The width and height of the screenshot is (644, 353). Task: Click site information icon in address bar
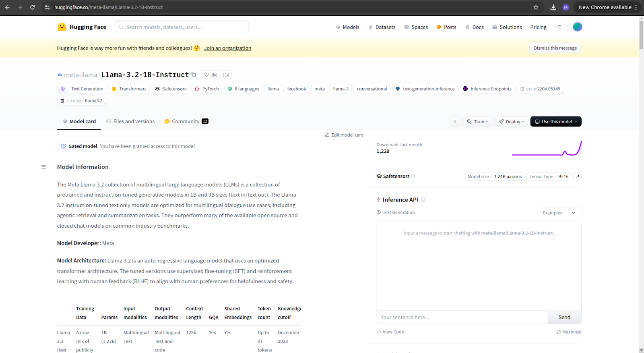[47, 7]
